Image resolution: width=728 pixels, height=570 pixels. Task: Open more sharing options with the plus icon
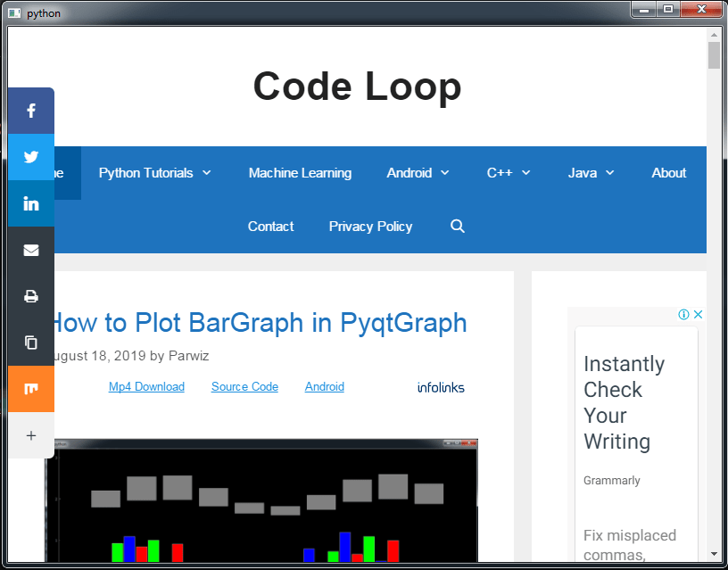31,435
